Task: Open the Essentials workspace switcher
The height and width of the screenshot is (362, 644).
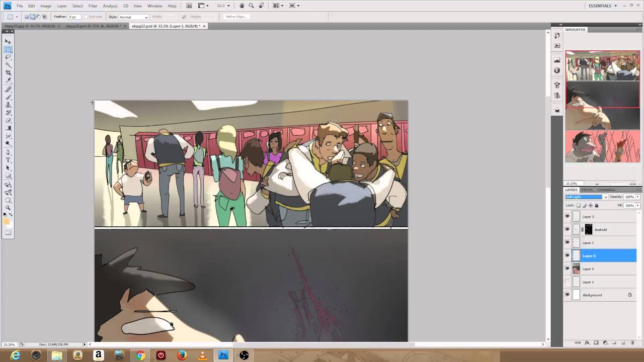Action: click(603, 6)
